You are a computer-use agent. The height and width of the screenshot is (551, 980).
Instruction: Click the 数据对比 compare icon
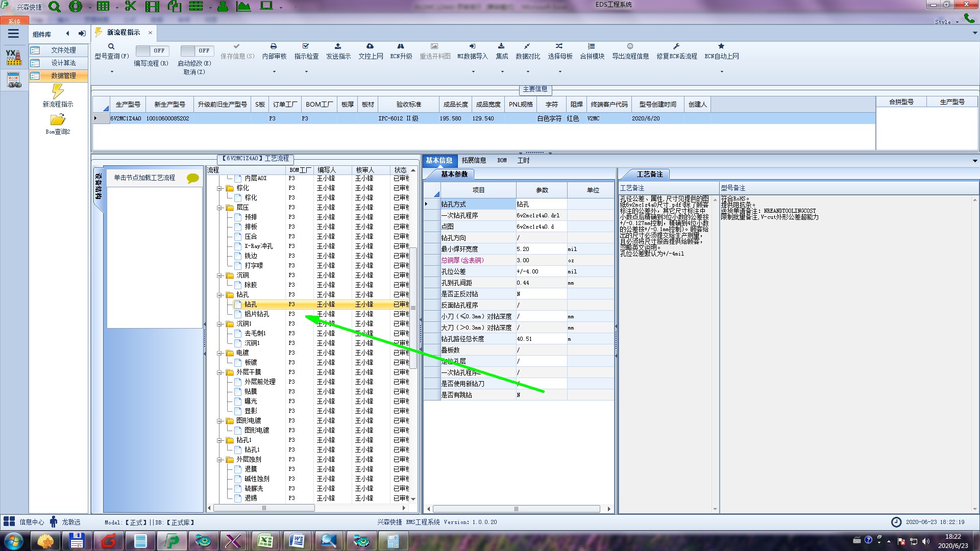527,46
